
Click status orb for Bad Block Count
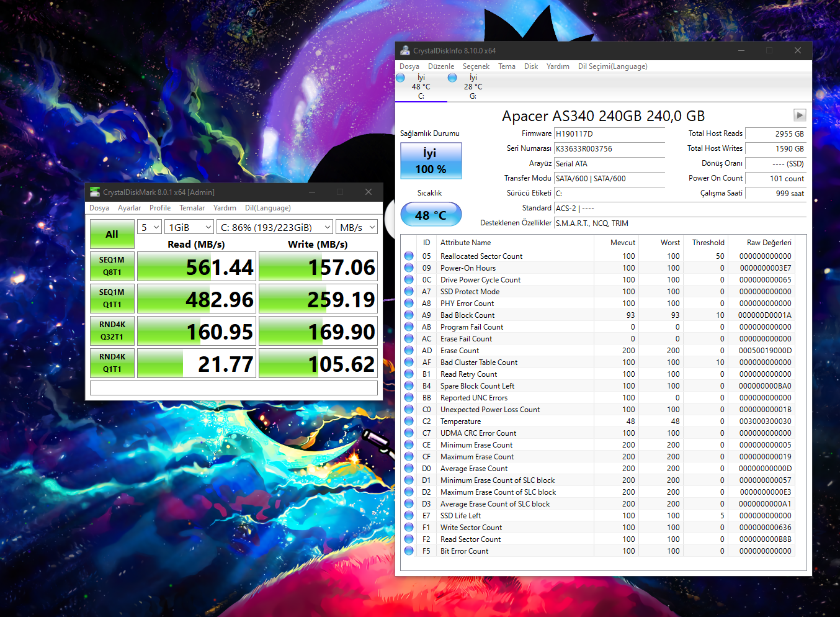click(409, 315)
